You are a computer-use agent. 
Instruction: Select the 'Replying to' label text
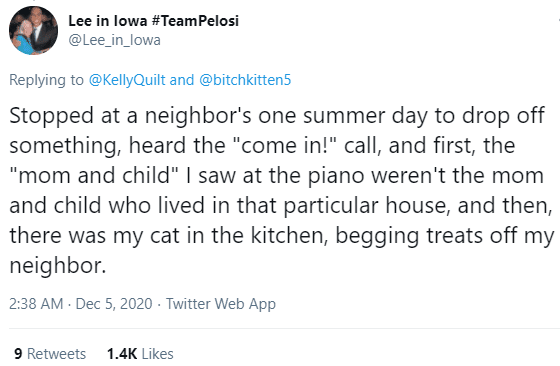coord(46,80)
